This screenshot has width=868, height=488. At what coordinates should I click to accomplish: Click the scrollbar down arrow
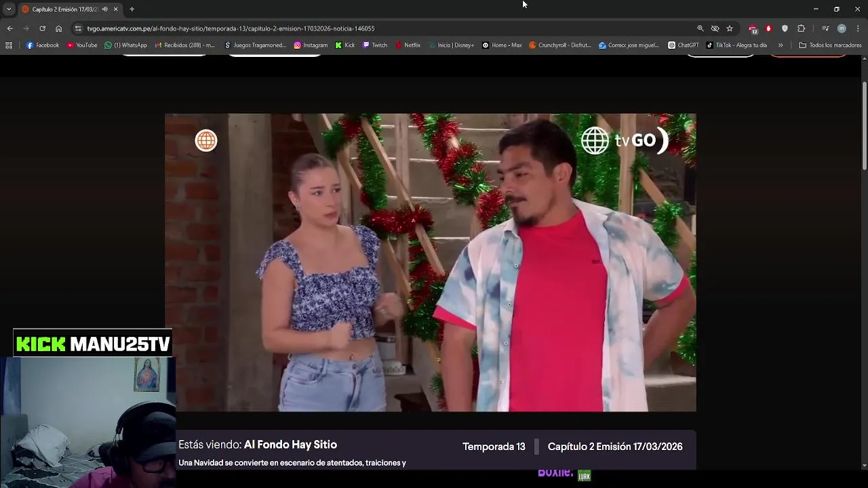(x=864, y=466)
